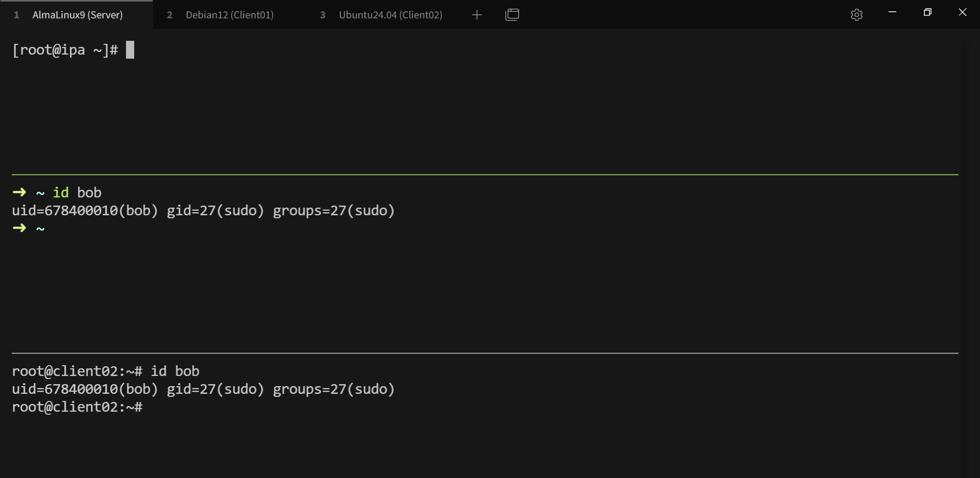Select the uid output line in middle pane

[203, 211]
